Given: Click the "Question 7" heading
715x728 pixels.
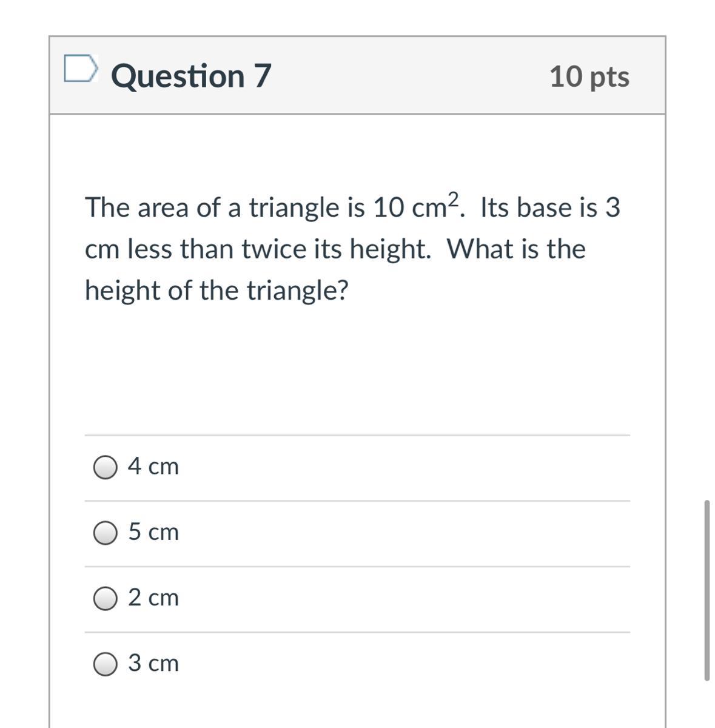Looking at the screenshot, I should coord(191,76).
